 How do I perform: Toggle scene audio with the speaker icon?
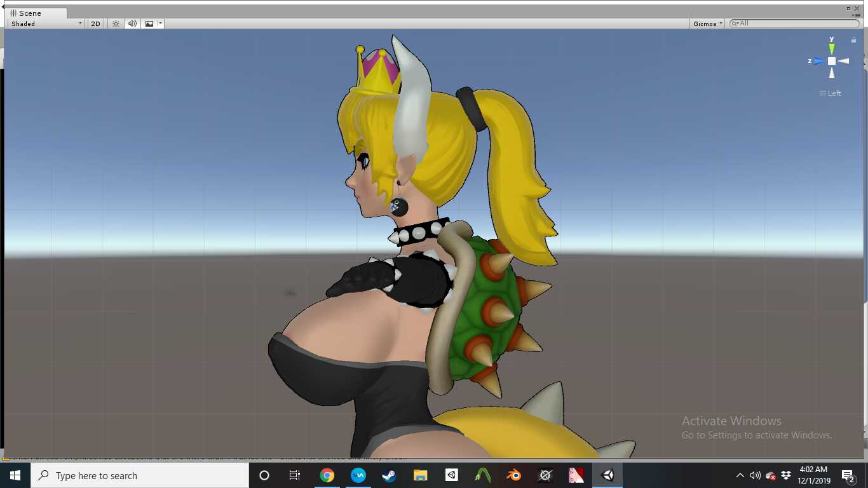click(x=132, y=24)
